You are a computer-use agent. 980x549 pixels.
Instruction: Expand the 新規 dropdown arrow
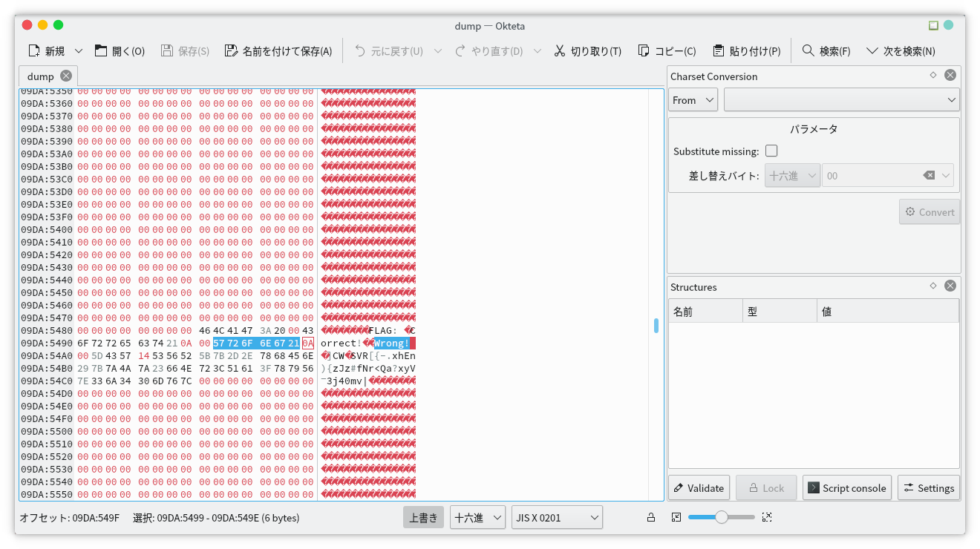pyautogui.click(x=79, y=51)
